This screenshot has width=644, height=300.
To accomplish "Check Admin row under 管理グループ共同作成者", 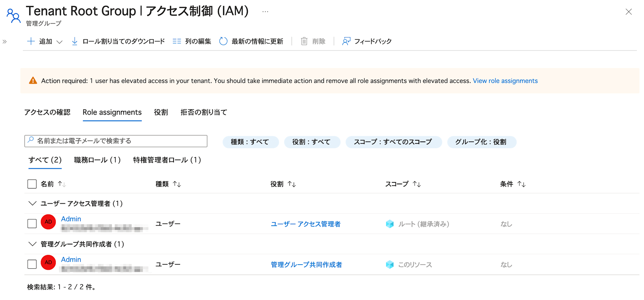I will tap(32, 264).
